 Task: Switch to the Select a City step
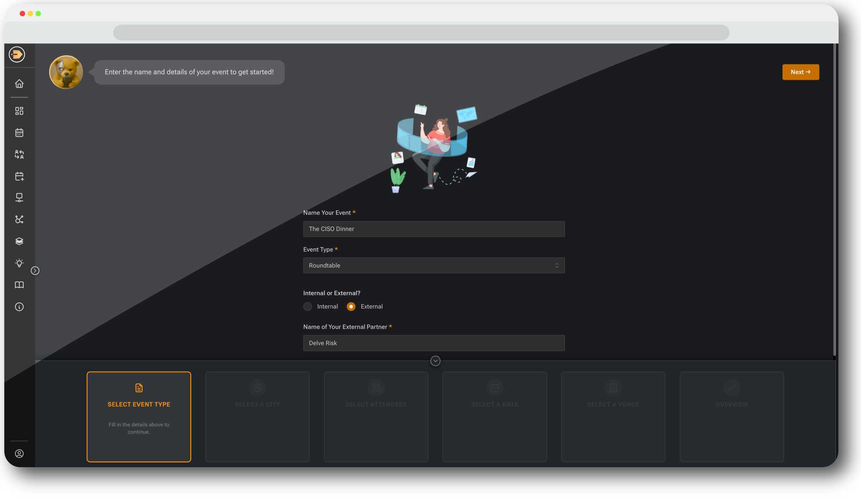pos(257,416)
